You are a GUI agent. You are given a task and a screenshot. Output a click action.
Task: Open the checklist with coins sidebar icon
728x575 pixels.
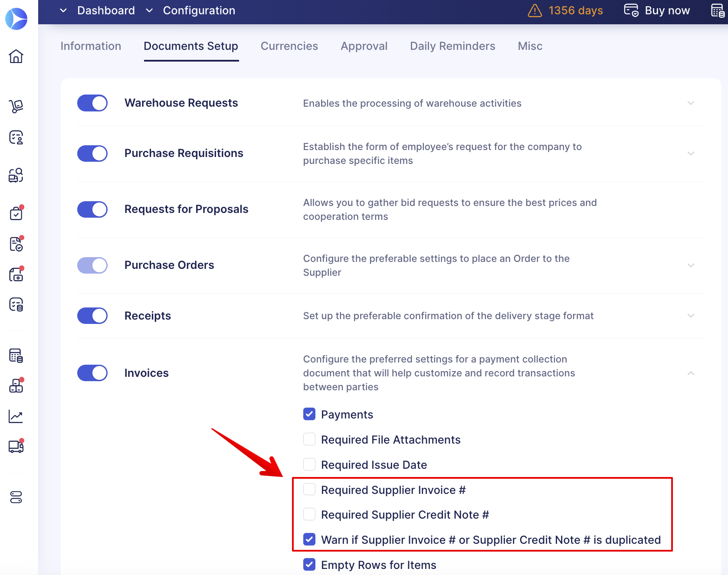click(16, 305)
